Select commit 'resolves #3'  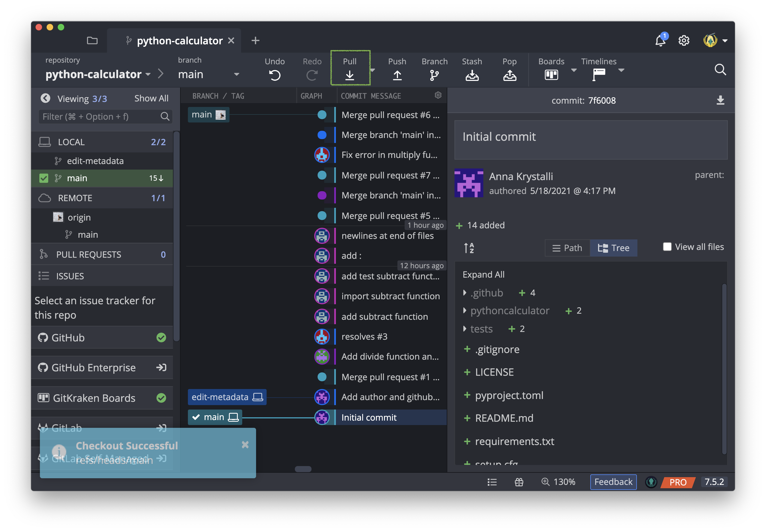(x=364, y=336)
